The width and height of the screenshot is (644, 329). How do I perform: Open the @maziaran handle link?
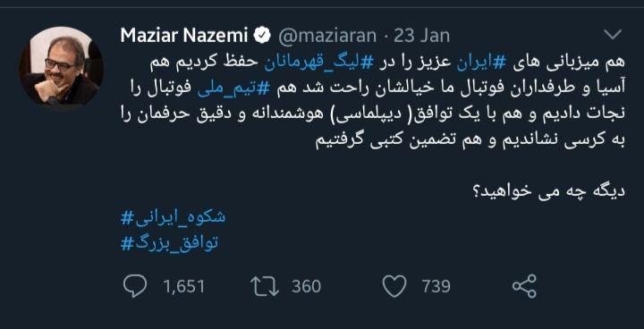click(x=327, y=36)
